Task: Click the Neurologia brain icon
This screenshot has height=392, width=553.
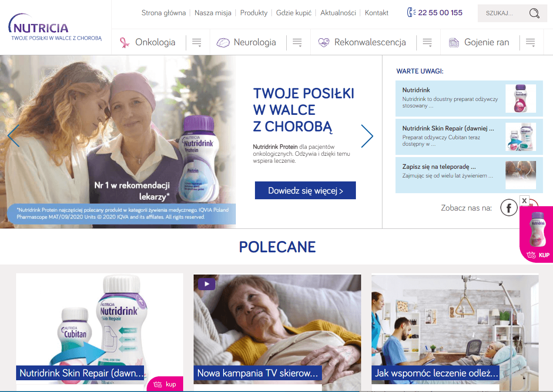Action: (223, 43)
